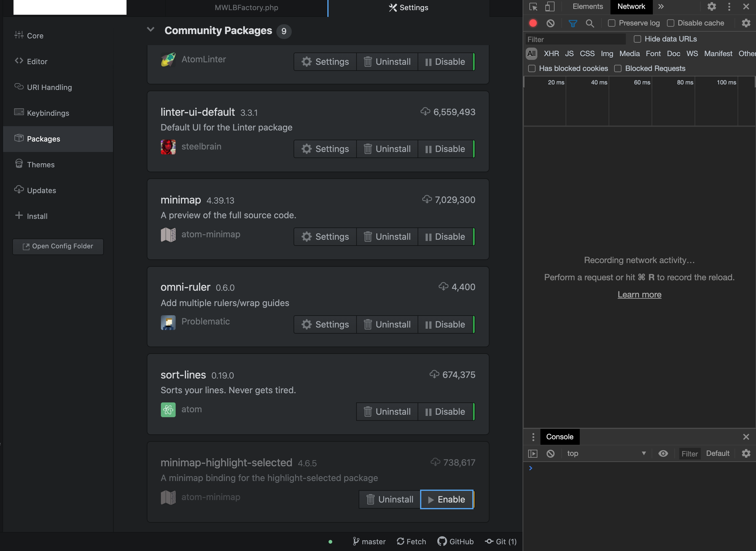Viewport: 756px width, 551px height.
Task: Toggle Hide data URLs checkbox
Action: (x=637, y=39)
